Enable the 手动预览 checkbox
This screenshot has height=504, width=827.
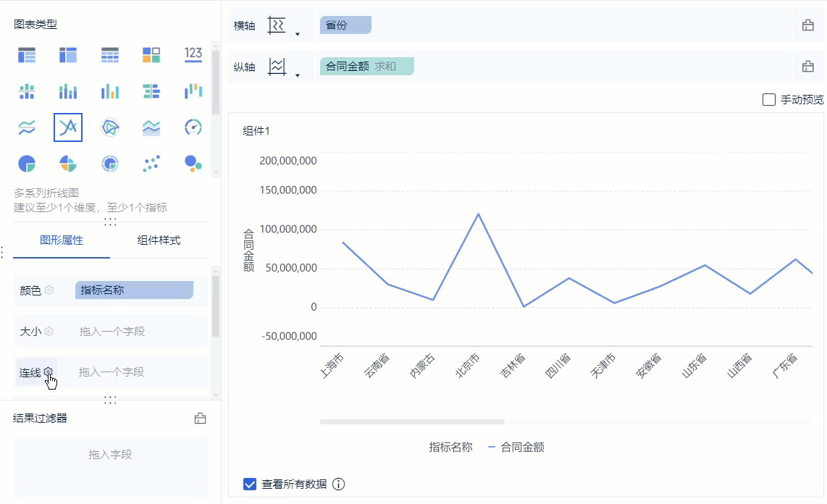pos(769,100)
